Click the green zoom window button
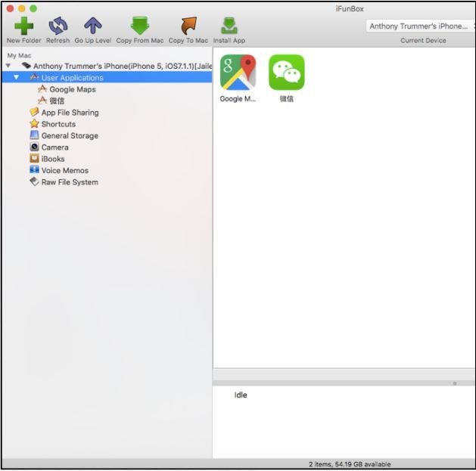This screenshot has height=471, width=476. tap(33, 8)
